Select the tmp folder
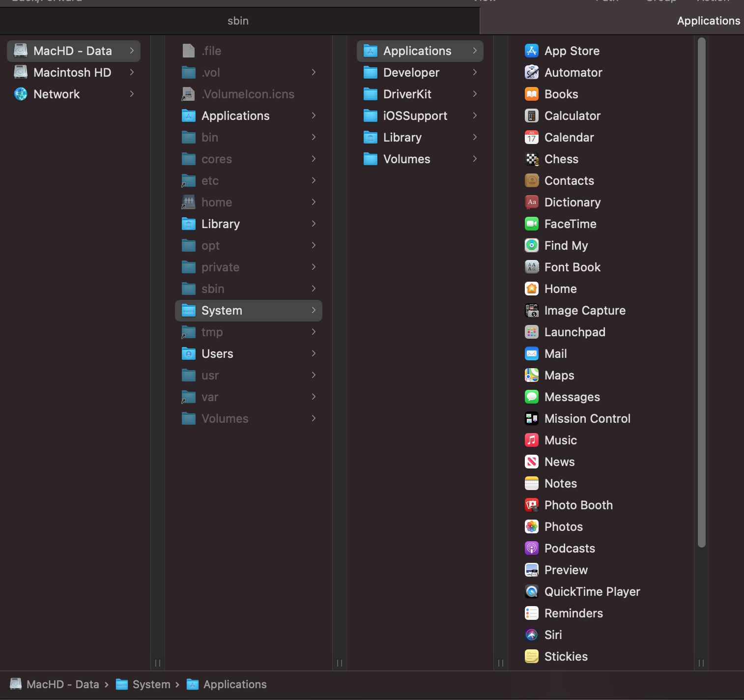The height and width of the screenshot is (700, 744). point(249,332)
